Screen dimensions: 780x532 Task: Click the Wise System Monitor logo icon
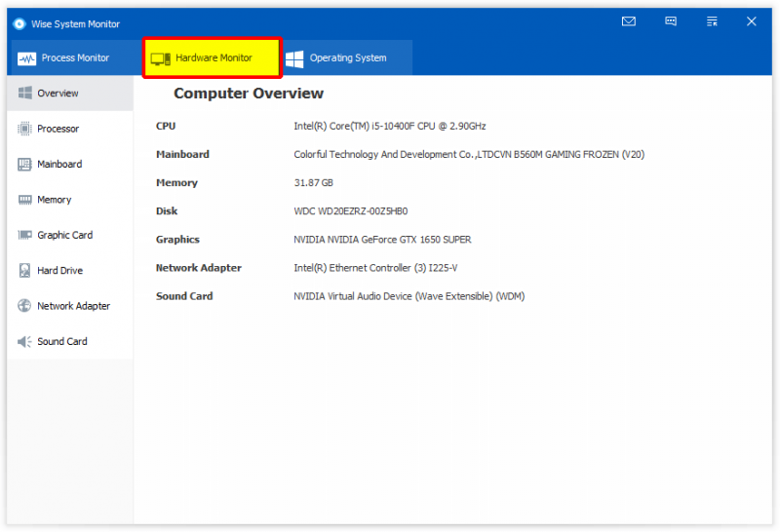point(19,23)
